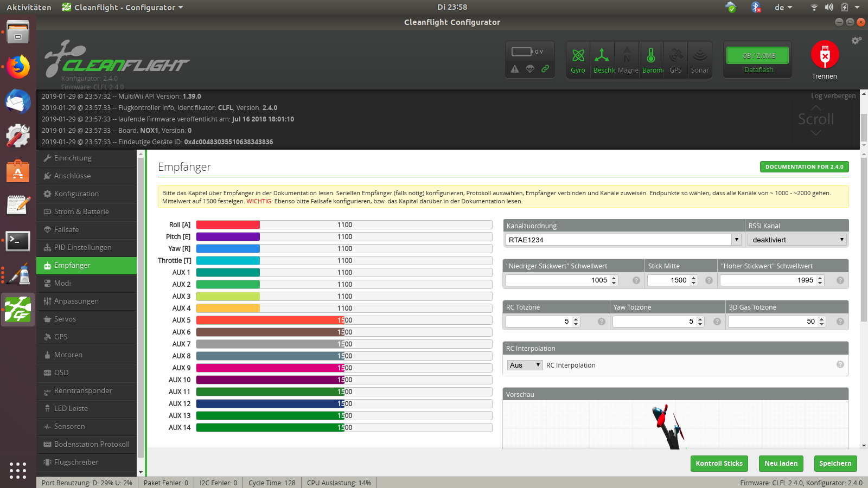Click help icon for Niedriger Stickwert Schwellwert

point(636,280)
